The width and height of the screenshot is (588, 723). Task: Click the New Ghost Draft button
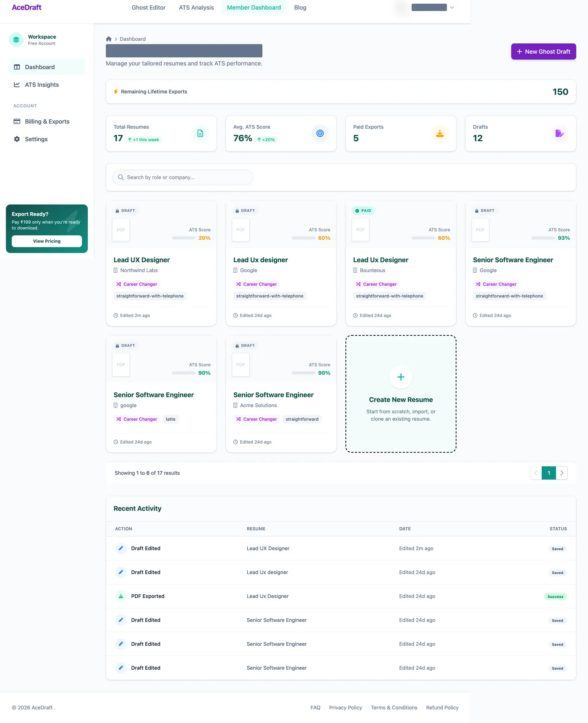544,51
